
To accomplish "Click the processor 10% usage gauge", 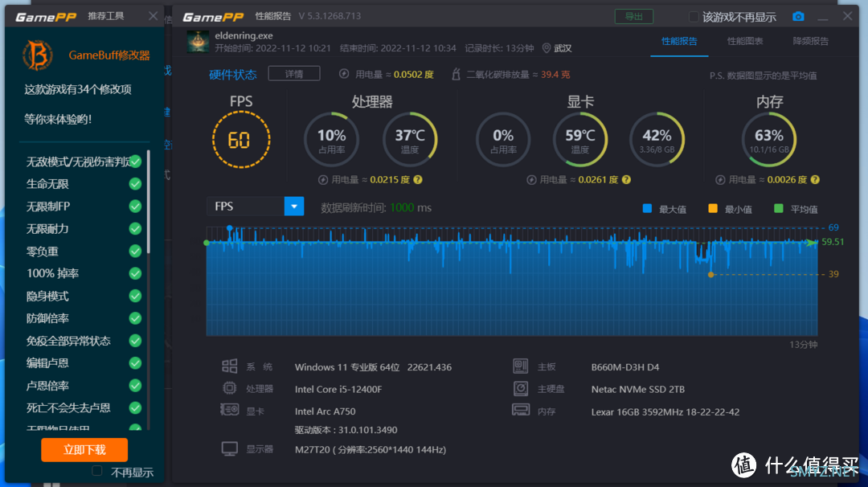I will (331, 140).
